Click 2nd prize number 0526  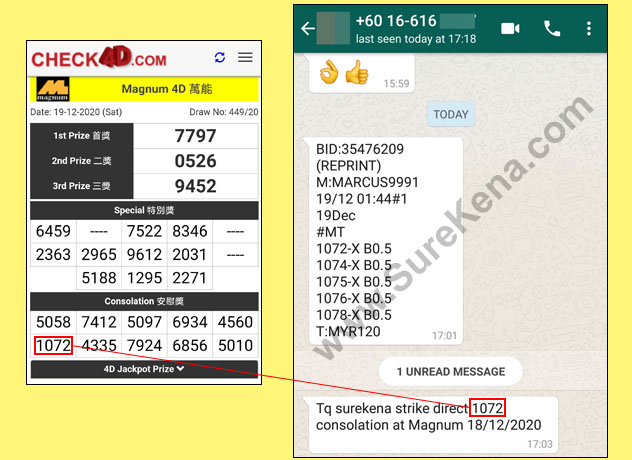pyautogui.click(x=195, y=161)
